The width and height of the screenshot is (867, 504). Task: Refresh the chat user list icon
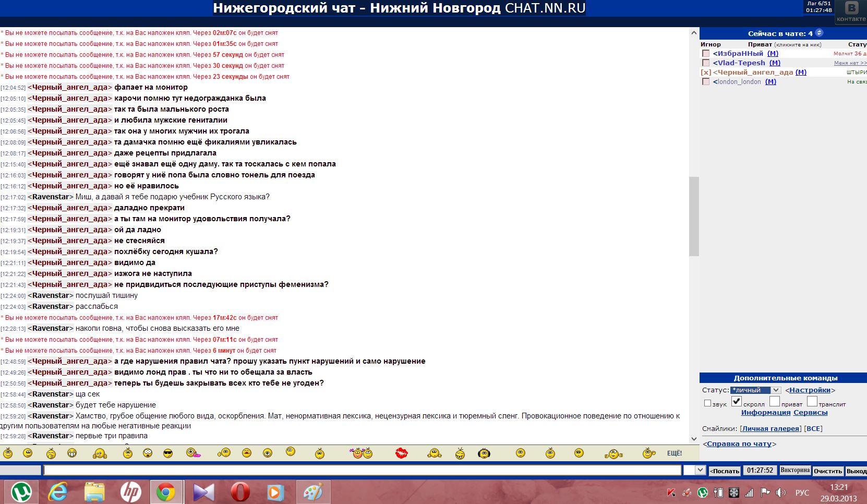pos(819,33)
